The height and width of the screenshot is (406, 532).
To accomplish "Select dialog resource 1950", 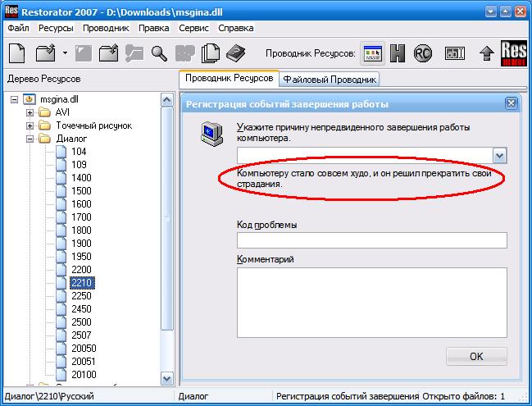I will click(x=81, y=257).
